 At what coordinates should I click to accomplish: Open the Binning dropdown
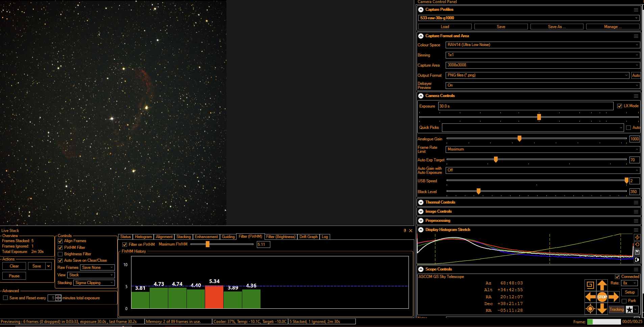pyautogui.click(x=543, y=55)
